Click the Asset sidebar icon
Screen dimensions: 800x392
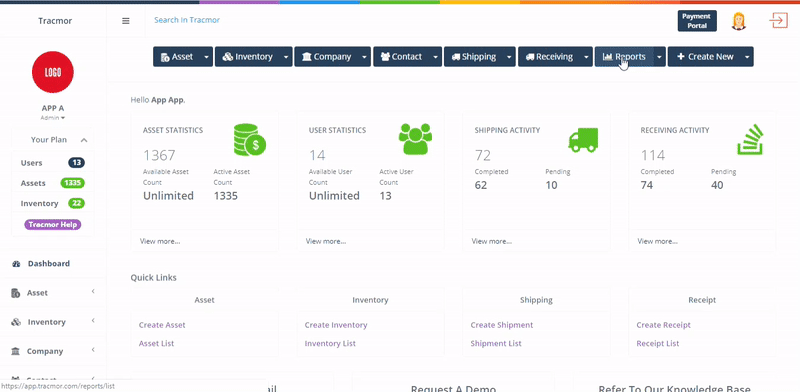pos(16,293)
